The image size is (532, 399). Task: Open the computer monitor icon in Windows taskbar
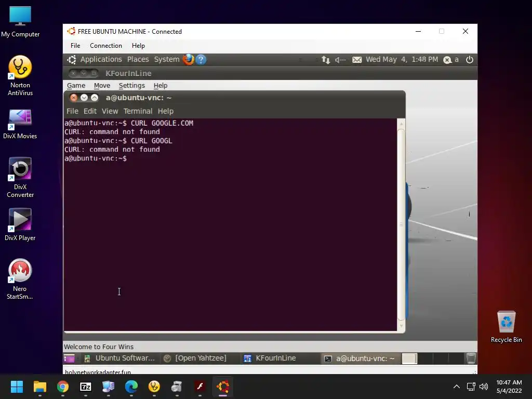tap(109, 387)
